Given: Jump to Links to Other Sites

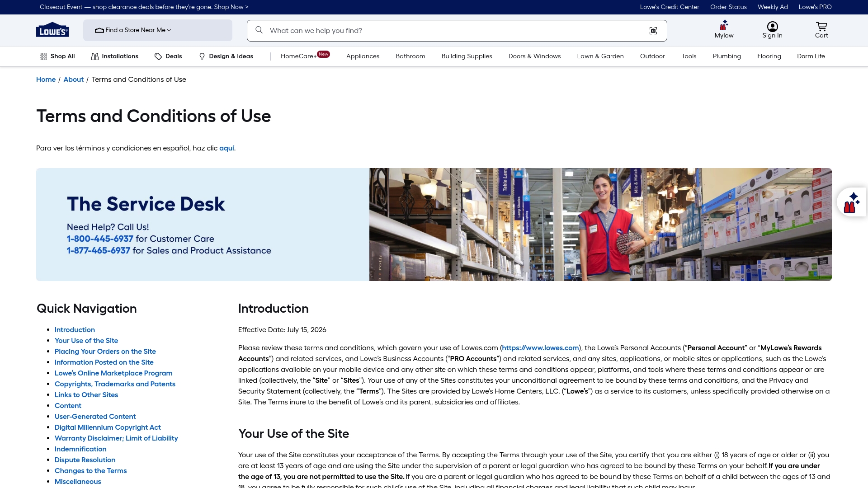Looking at the screenshot, I should click(86, 395).
